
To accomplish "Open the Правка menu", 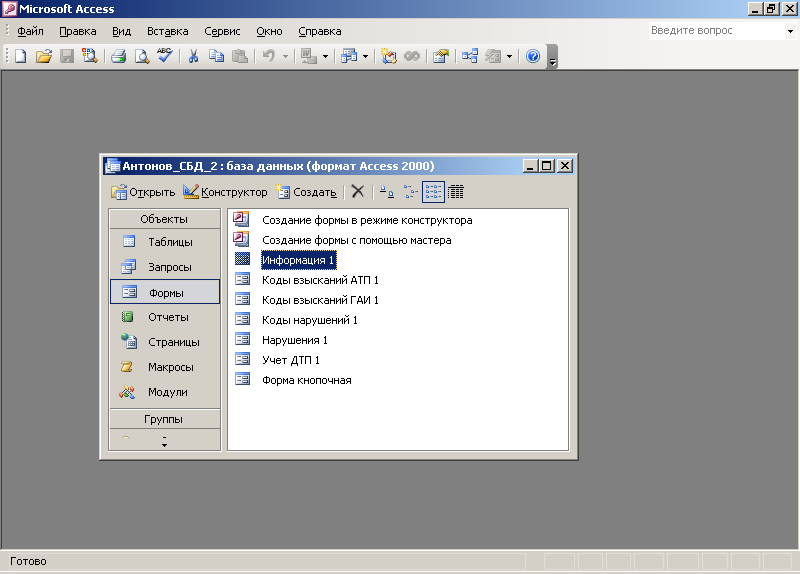I will pyautogui.click(x=78, y=31).
